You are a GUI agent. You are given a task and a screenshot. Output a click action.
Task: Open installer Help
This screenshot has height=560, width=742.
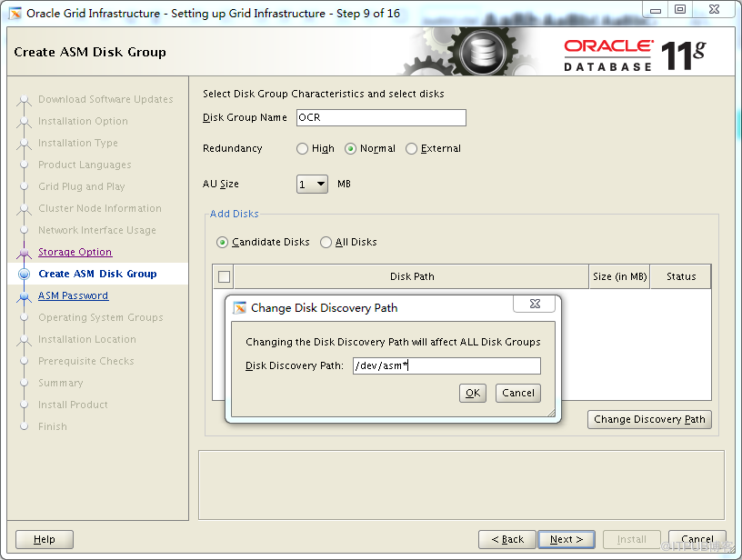point(45,539)
